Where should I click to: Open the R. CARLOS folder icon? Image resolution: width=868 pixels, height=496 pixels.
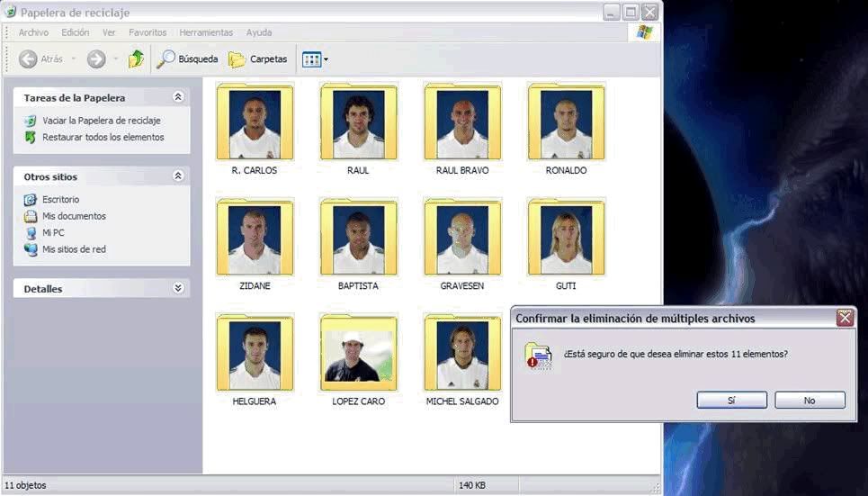click(255, 122)
